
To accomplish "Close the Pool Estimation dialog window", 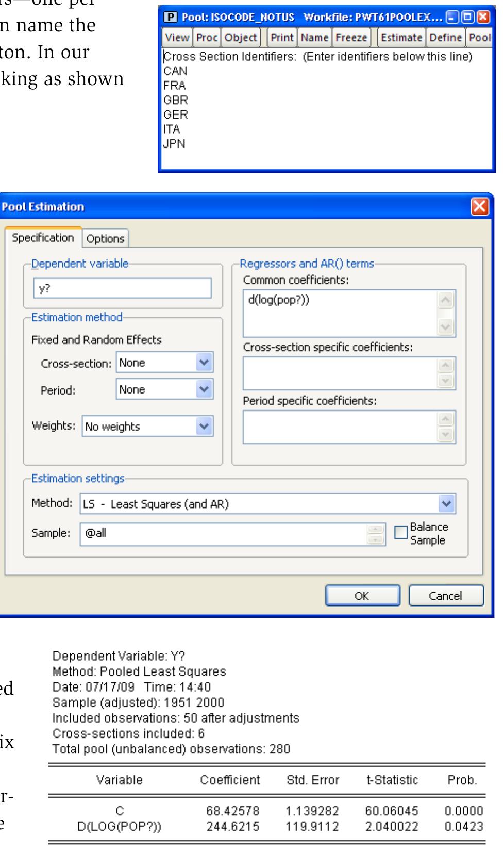I will click(479, 207).
